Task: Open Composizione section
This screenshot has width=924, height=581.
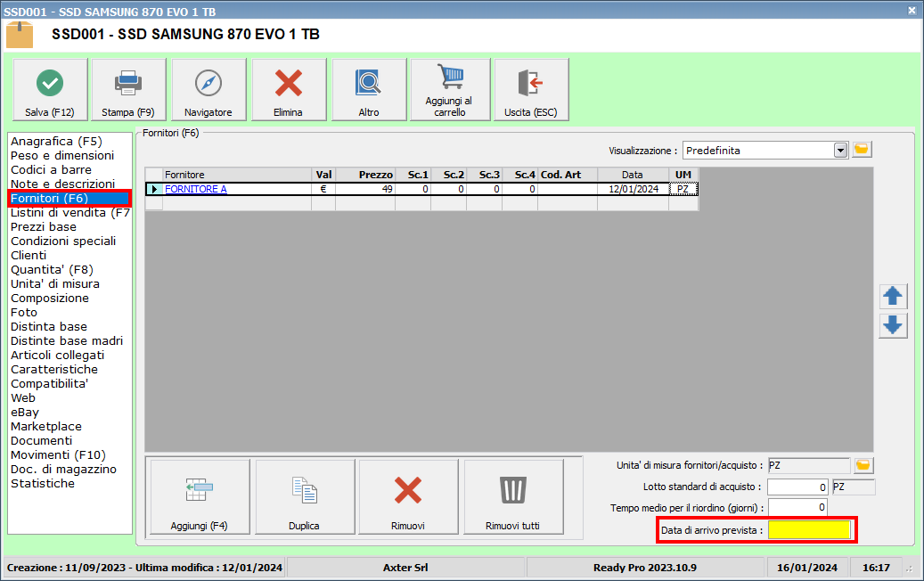Action: (x=50, y=299)
